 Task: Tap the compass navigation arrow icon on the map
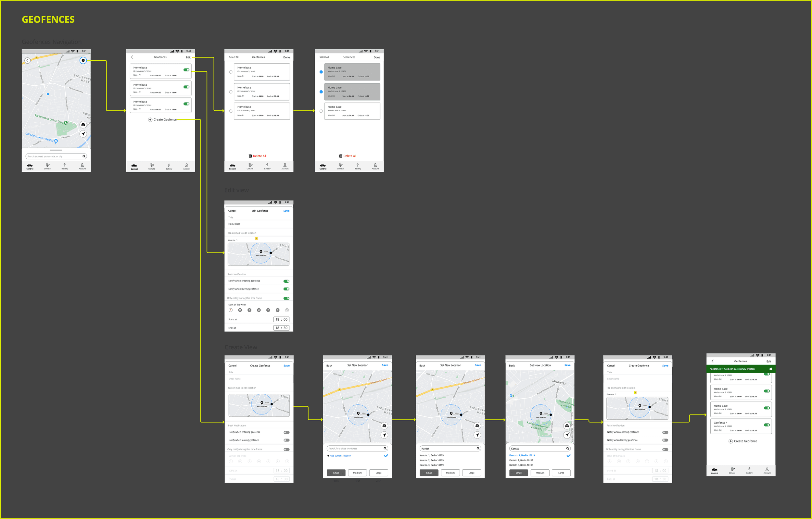(x=83, y=134)
